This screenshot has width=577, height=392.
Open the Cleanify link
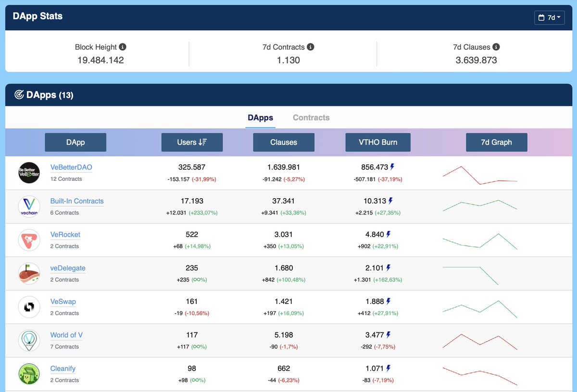pyautogui.click(x=63, y=369)
